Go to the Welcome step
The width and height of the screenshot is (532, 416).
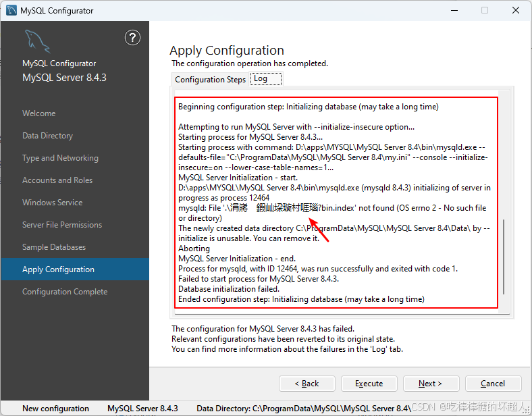coord(38,113)
